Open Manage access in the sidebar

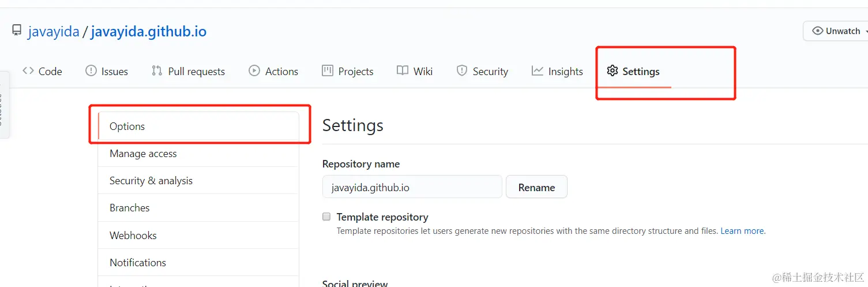point(198,154)
